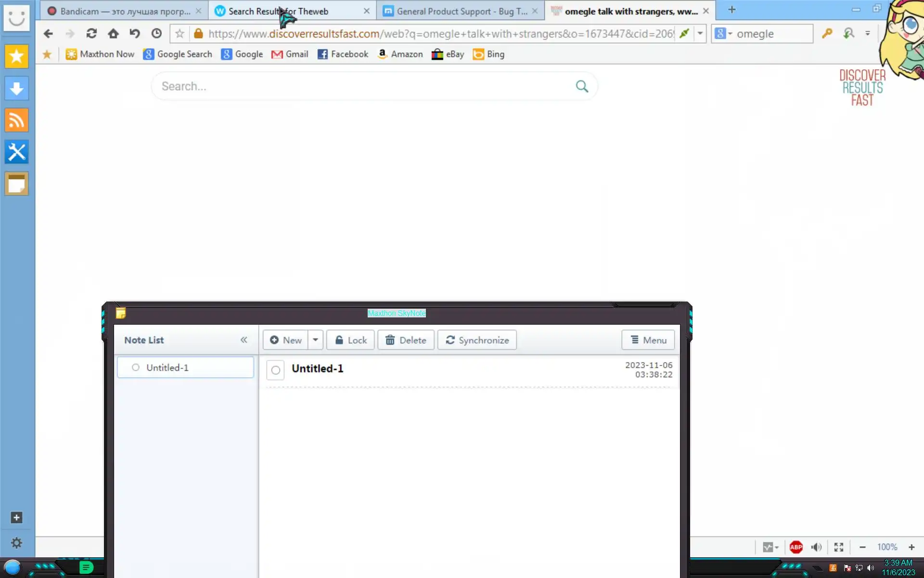Open the Downloads sidebar icon
The width and height of the screenshot is (924, 578).
(x=16, y=89)
